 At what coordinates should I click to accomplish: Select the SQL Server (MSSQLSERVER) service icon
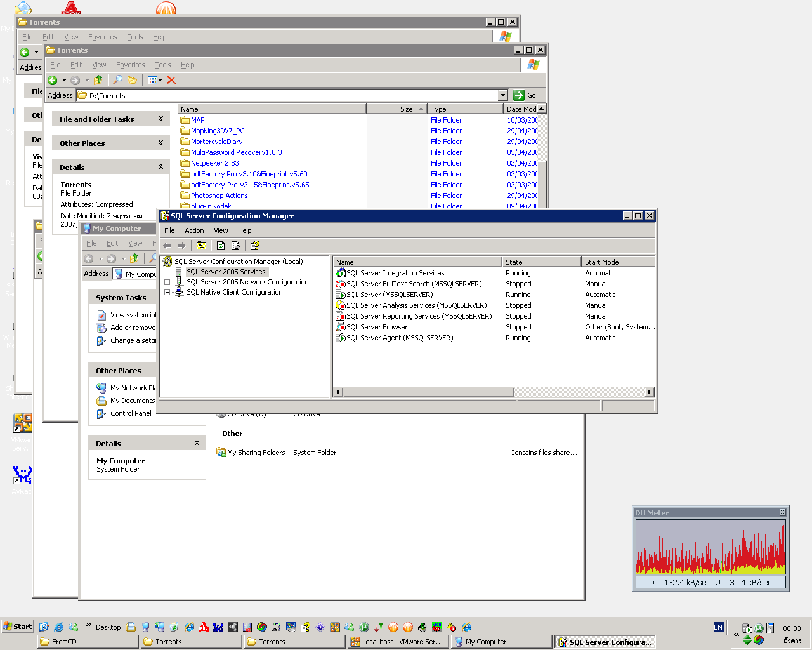coord(341,295)
